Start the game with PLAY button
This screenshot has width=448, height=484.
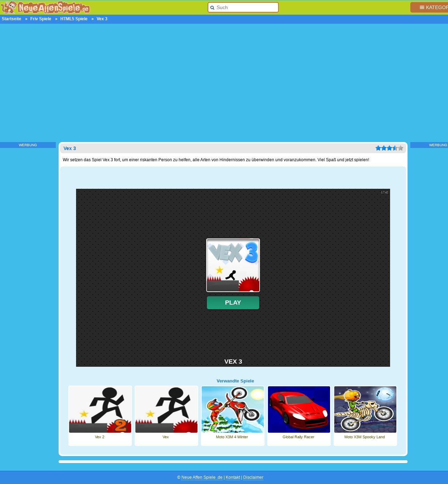click(233, 303)
